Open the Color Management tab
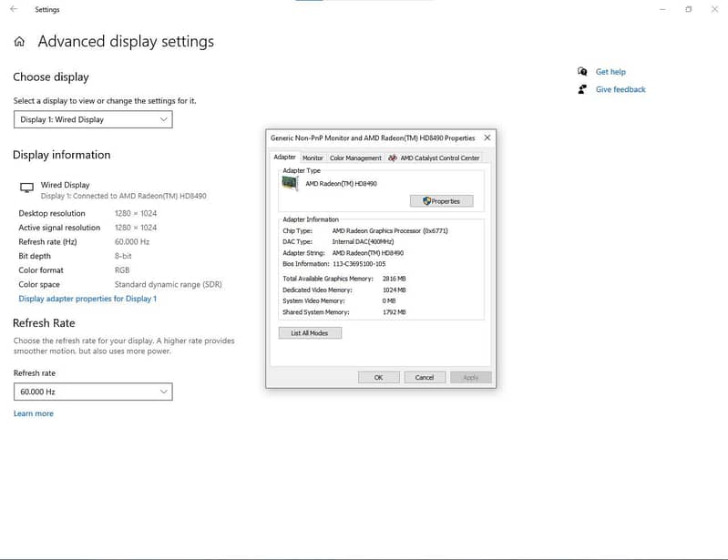The height and width of the screenshot is (560, 728). click(x=355, y=158)
